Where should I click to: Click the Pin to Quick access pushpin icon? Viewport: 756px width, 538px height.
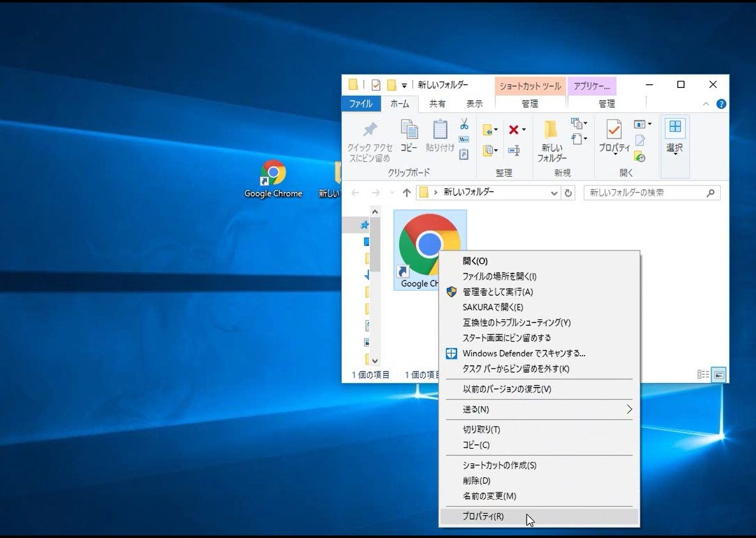pos(370,129)
